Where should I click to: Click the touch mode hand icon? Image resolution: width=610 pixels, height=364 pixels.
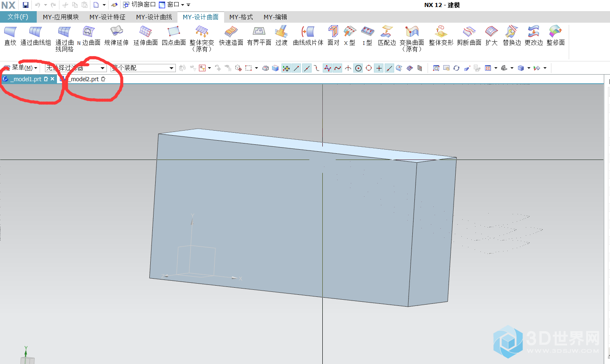[114, 5]
